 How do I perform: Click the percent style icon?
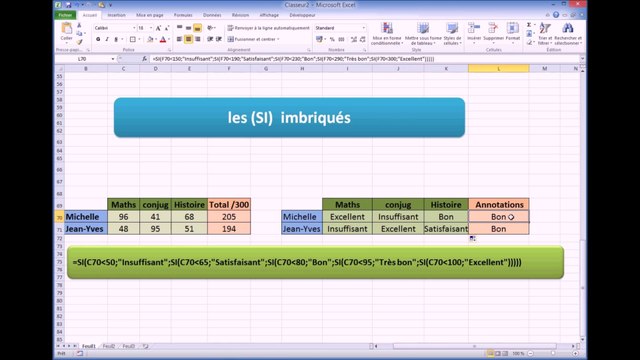[332, 39]
